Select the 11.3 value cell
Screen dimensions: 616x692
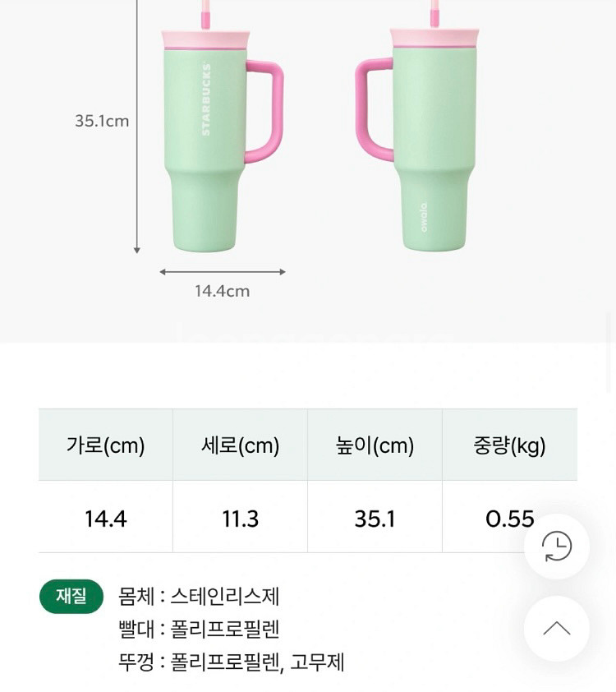click(241, 519)
